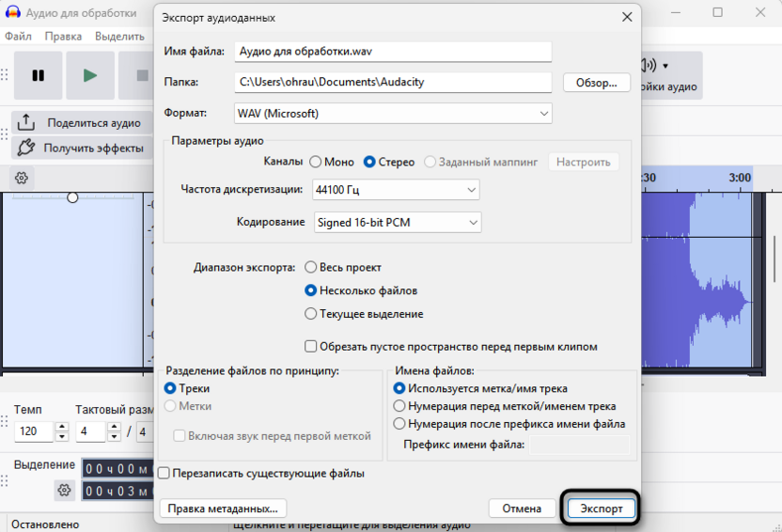782x532 pixels.
Task: Click the vertical scrollbar of track area
Action: pyautogui.click(x=774, y=258)
